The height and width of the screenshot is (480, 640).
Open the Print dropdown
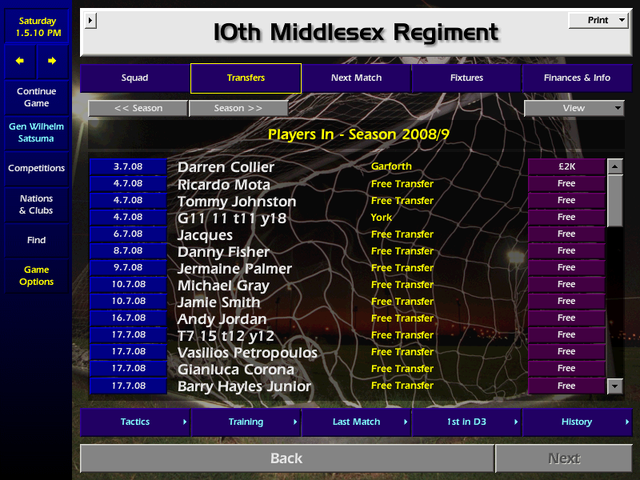(598, 20)
